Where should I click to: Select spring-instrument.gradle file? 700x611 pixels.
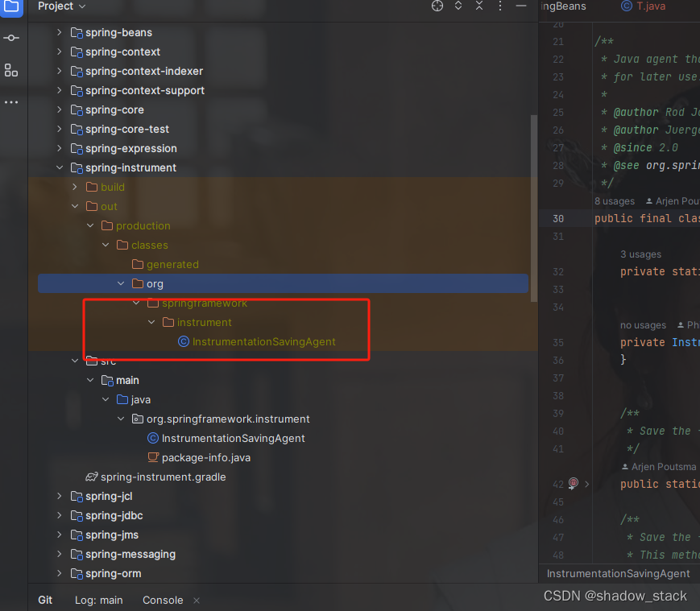[x=163, y=477]
